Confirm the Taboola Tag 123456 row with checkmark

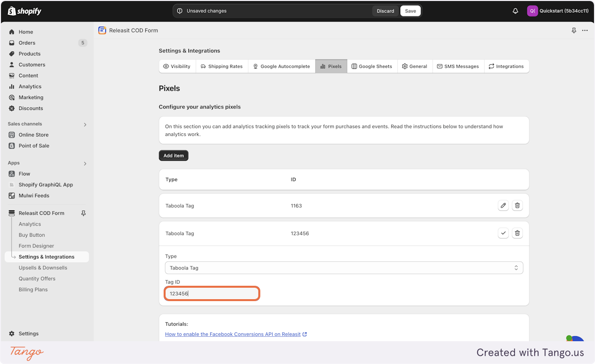pyautogui.click(x=503, y=233)
